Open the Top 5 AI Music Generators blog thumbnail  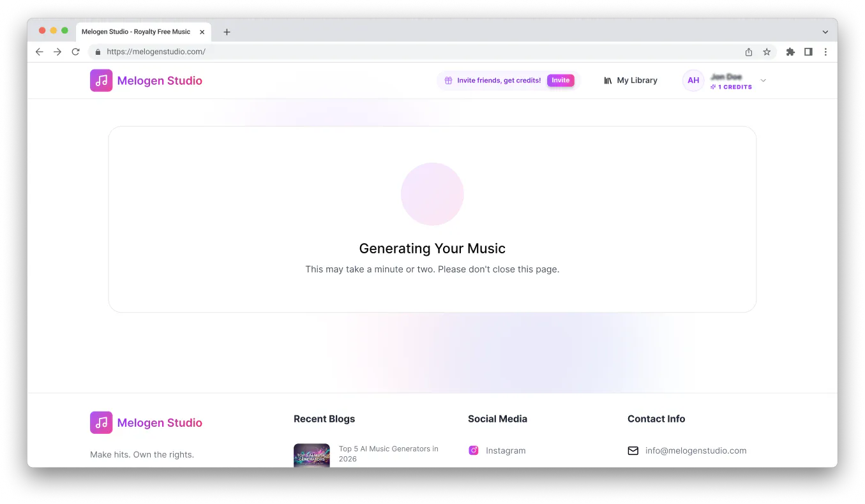(x=312, y=456)
